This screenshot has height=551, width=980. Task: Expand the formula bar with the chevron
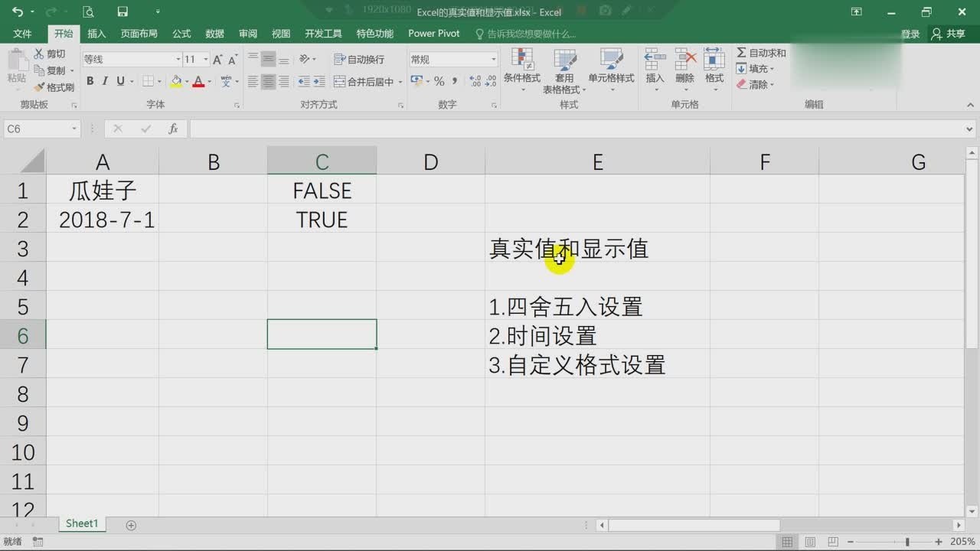point(971,129)
